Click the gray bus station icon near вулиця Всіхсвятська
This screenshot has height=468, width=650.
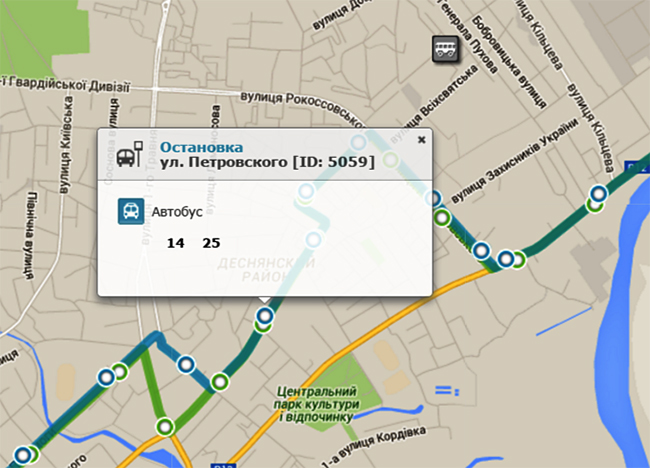[x=446, y=48]
